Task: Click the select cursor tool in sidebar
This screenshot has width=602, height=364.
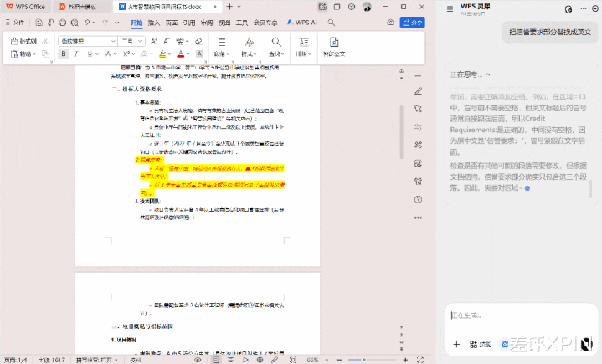Action: 418,109
